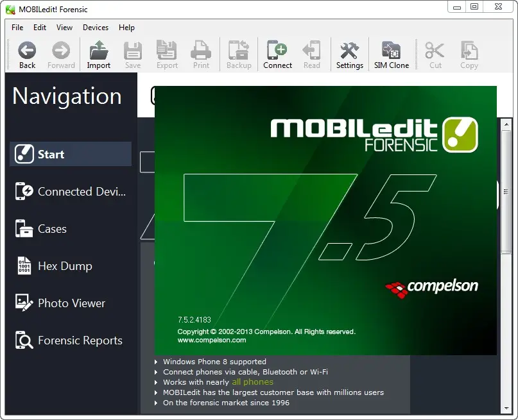Click the MOBILedit Forensic splash logo
The width and height of the screenshot is (518, 420).
374,135
